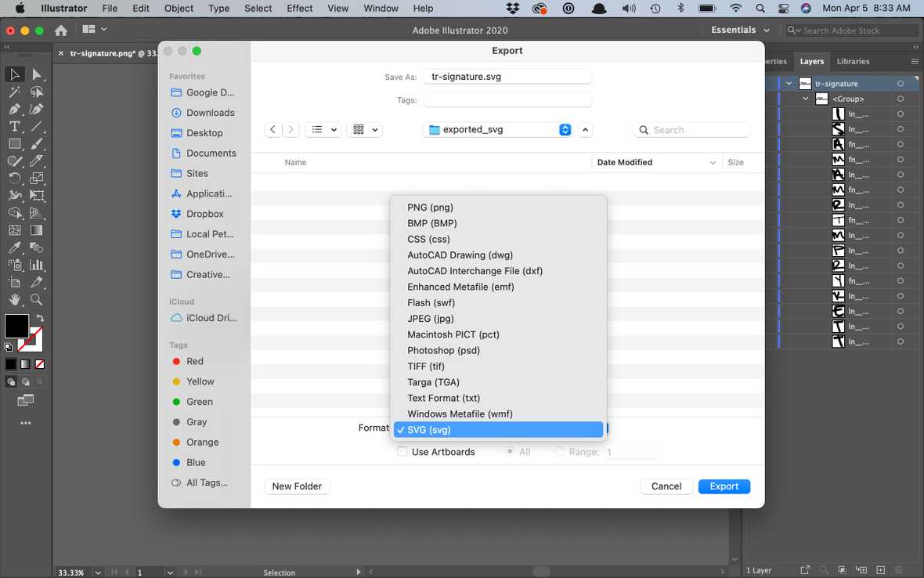Open the Object menu
924x578 pixels.
[x=179, y=9]
